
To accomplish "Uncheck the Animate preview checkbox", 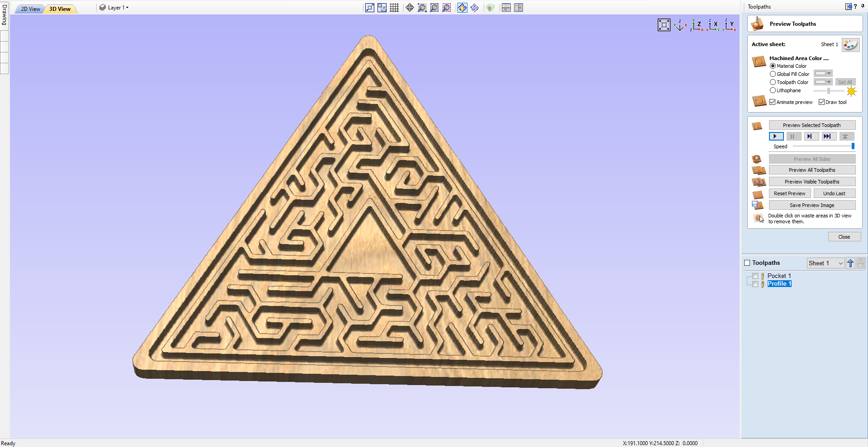I will (x=773, y=102).
